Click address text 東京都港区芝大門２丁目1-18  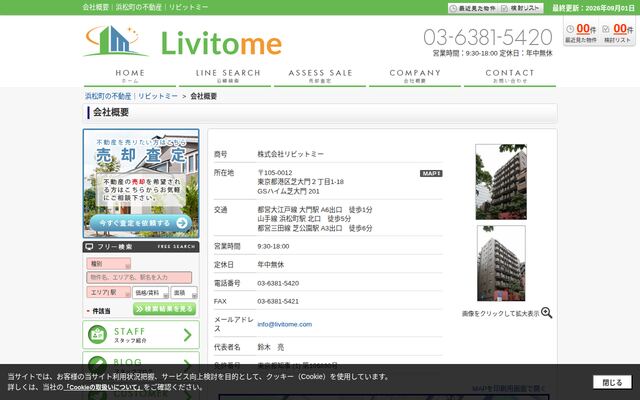[300, 182]
